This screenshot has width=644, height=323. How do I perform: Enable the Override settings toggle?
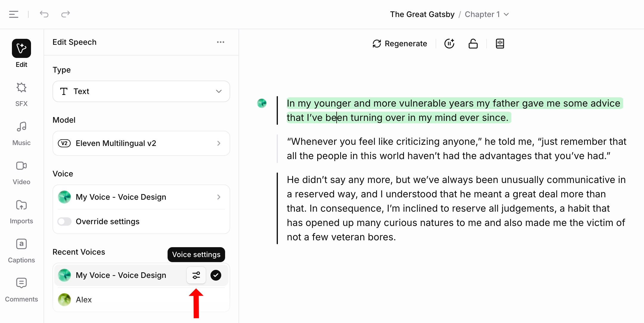[64, 222]
